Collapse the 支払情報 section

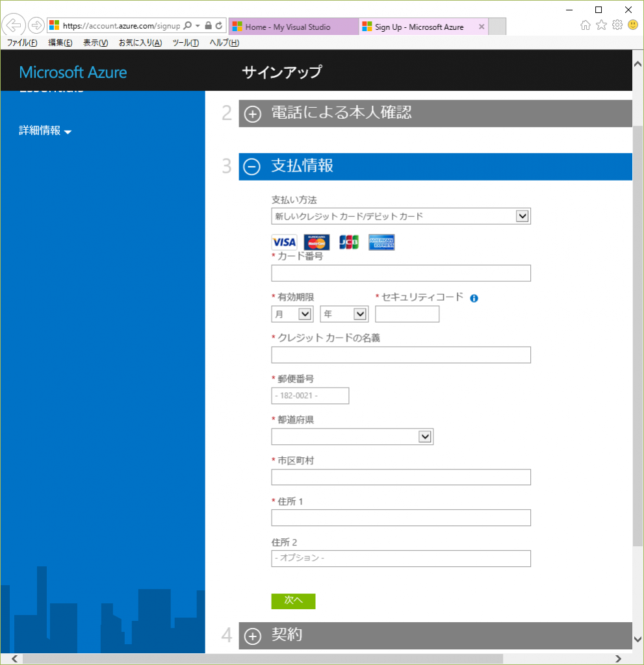click(x=252, y=167)
